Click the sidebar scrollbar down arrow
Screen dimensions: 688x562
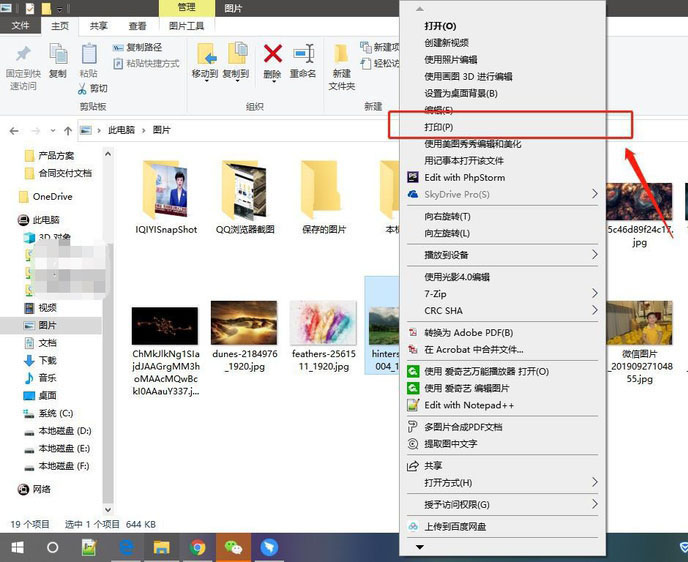[x=108, y=510]
